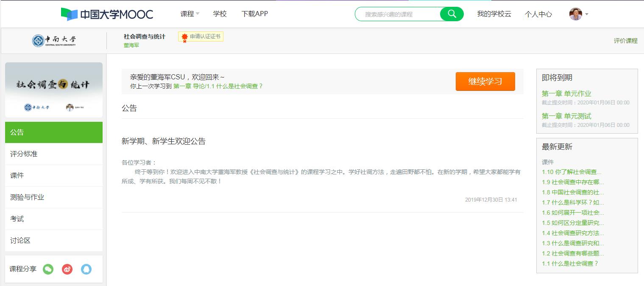The height and width of the screenshot is (286, 644).
Task: Share course via WeChat icon
Action: 48,269
